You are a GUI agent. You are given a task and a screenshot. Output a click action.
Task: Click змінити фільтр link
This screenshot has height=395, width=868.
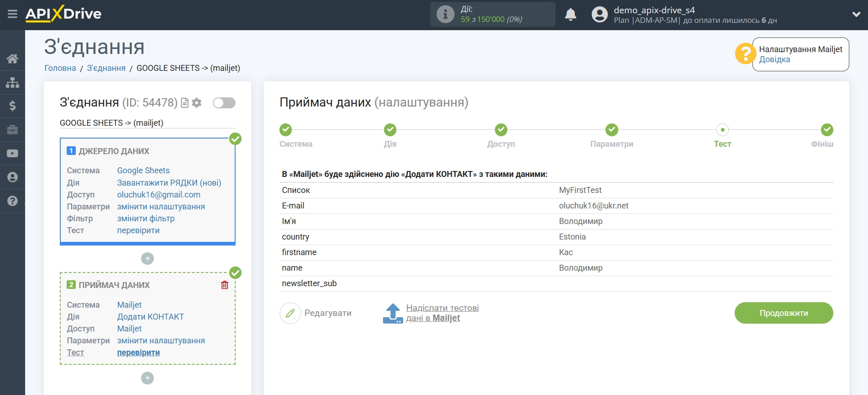(x=146, y=219)
